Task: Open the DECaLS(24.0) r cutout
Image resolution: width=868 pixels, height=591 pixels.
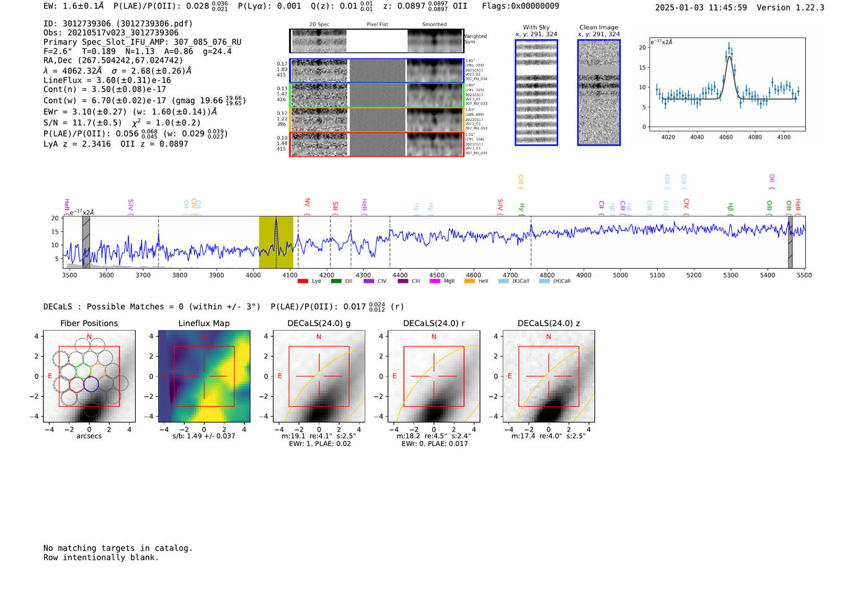Action: point(434,376)
